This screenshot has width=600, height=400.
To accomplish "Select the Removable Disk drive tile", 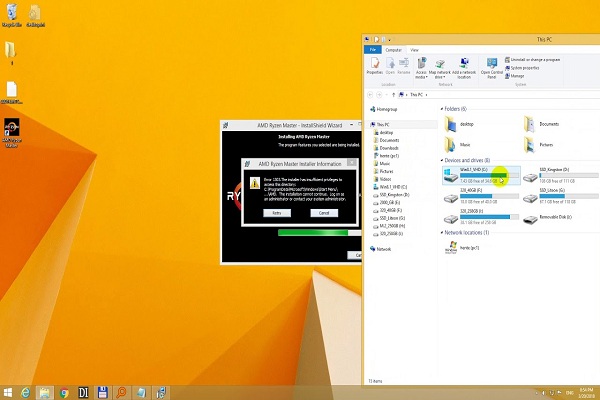I will coord(547,219).
